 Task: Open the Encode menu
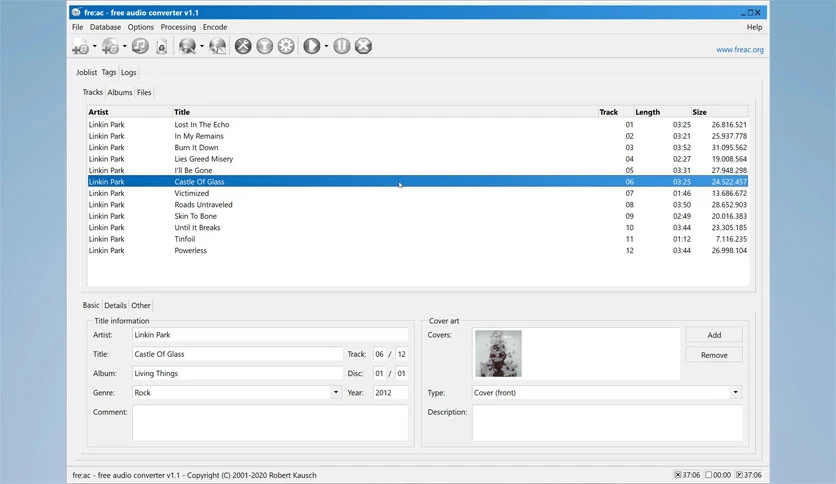[215, 27]
